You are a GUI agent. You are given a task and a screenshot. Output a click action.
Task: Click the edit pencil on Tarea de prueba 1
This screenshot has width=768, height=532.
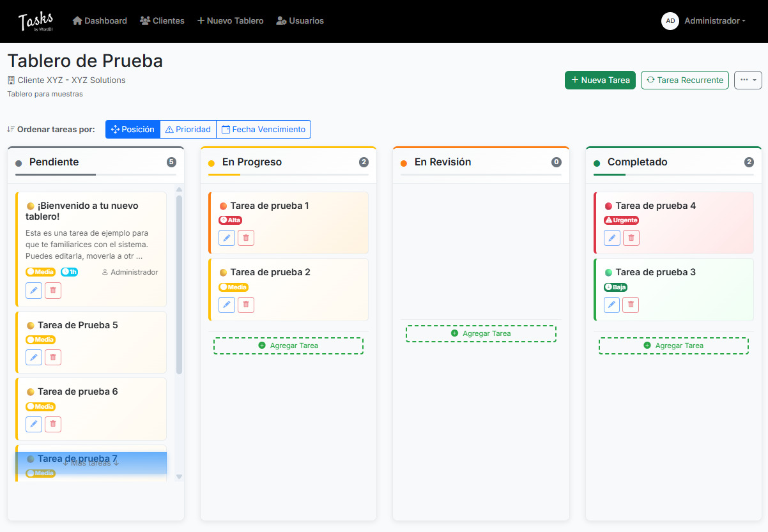click(x=227, y=238)
